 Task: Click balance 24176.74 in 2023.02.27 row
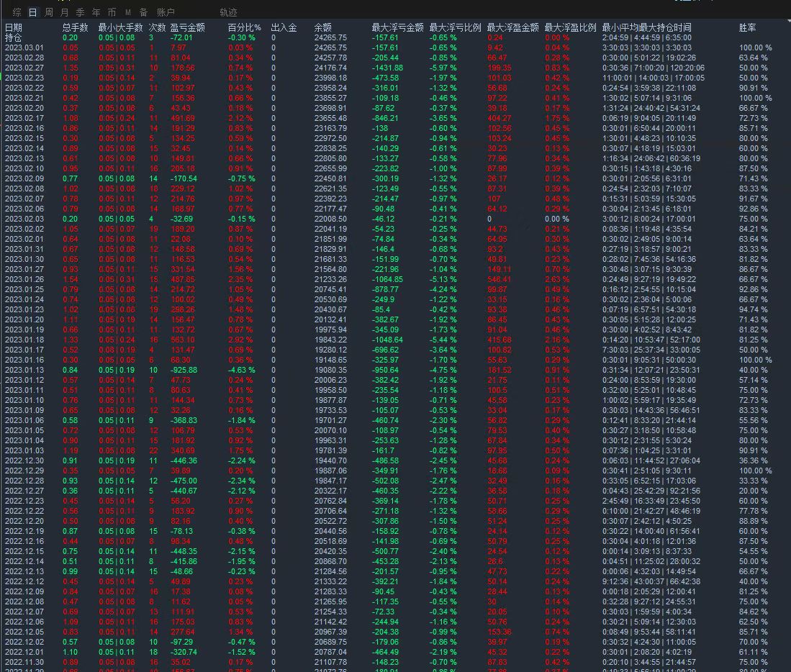click(330, 68)
